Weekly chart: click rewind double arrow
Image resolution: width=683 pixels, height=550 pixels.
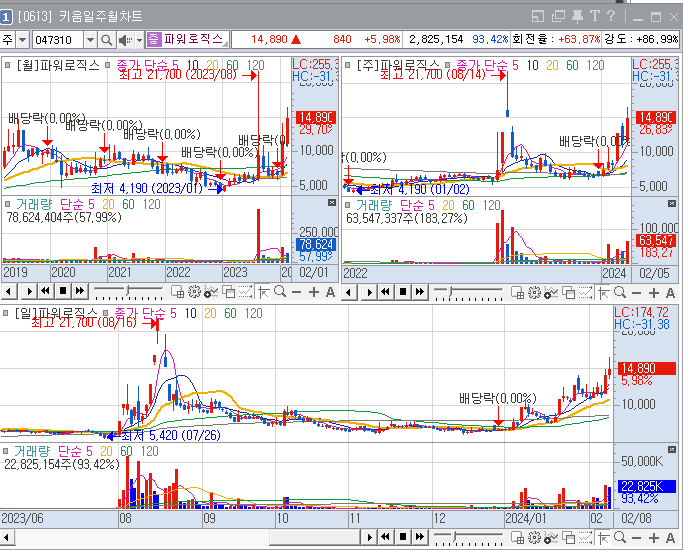click(385, 292)
